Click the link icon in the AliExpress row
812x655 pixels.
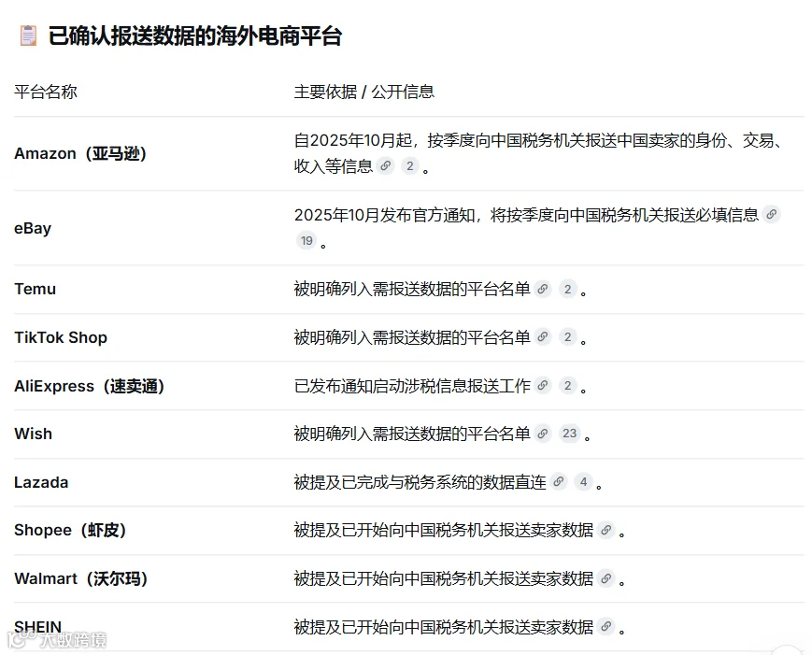click(x=543, y=385)
